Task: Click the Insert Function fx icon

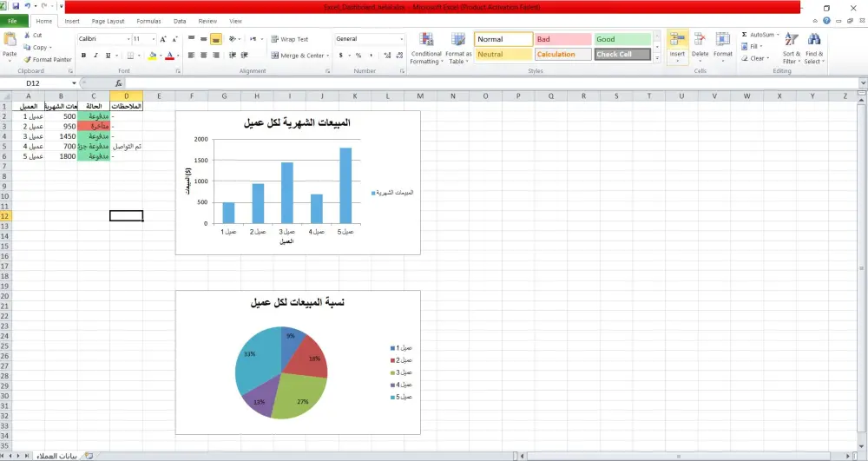Action: [118, 83]
